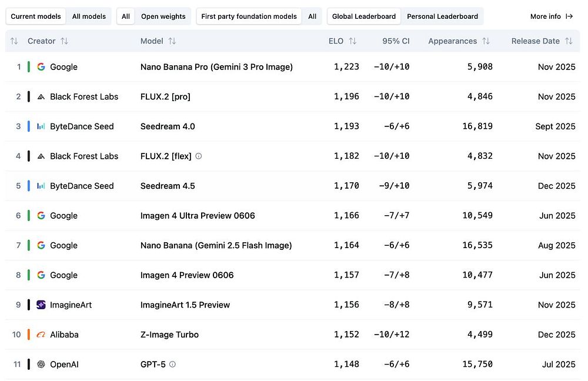Sort by rank using leftmost sort arrows
This screenshot has width=588, height=381.
[x=14, y=41]
